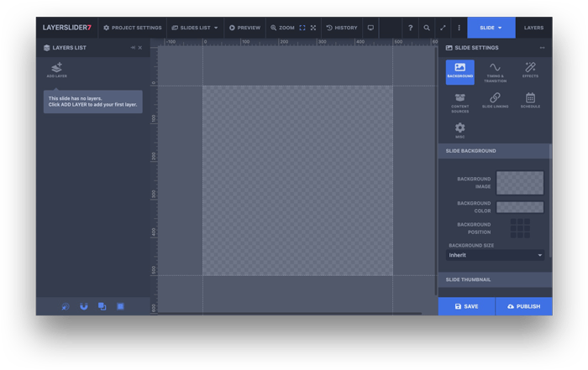Open the Schedule settings
The height and width of the screenshot is (370, 588).
point(530,101)
